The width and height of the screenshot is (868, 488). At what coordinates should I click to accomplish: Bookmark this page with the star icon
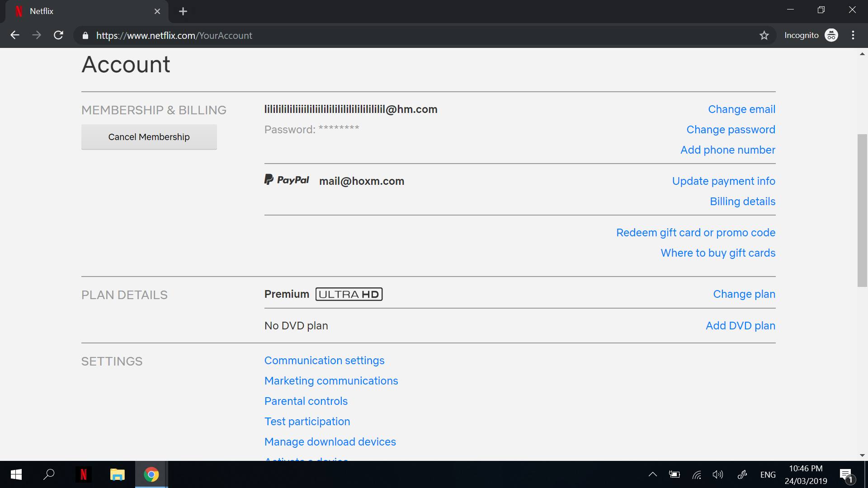(764, 35)
